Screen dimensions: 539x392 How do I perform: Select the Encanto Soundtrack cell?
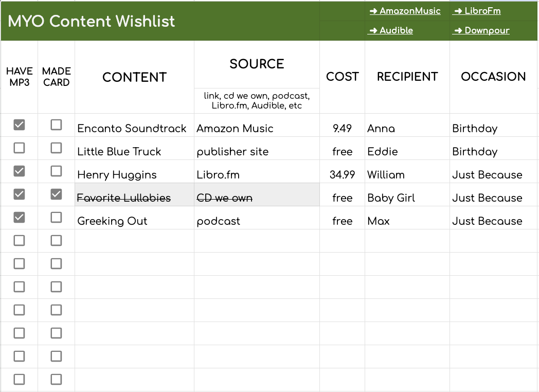click(x=134, y=125)
